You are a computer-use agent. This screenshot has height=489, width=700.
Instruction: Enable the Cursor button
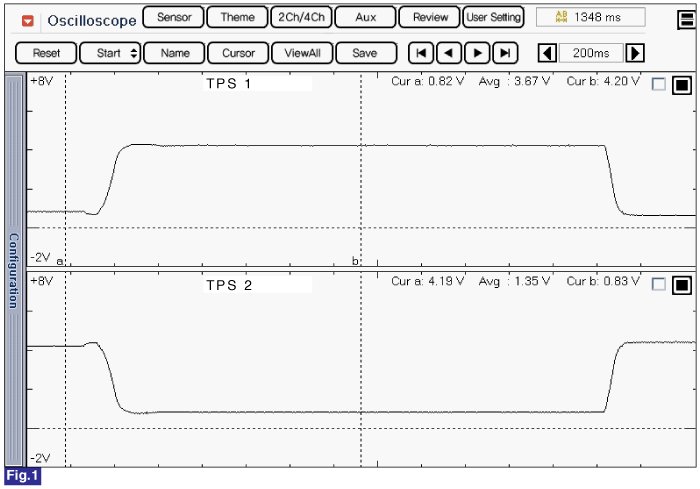click(238, 53)
